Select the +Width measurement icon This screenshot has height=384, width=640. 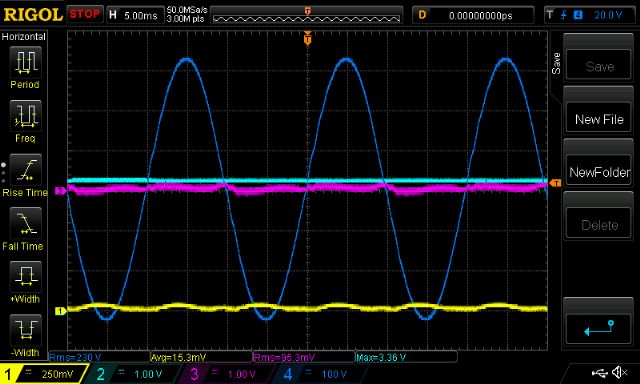pyautogui.click(x=25, y=277)
